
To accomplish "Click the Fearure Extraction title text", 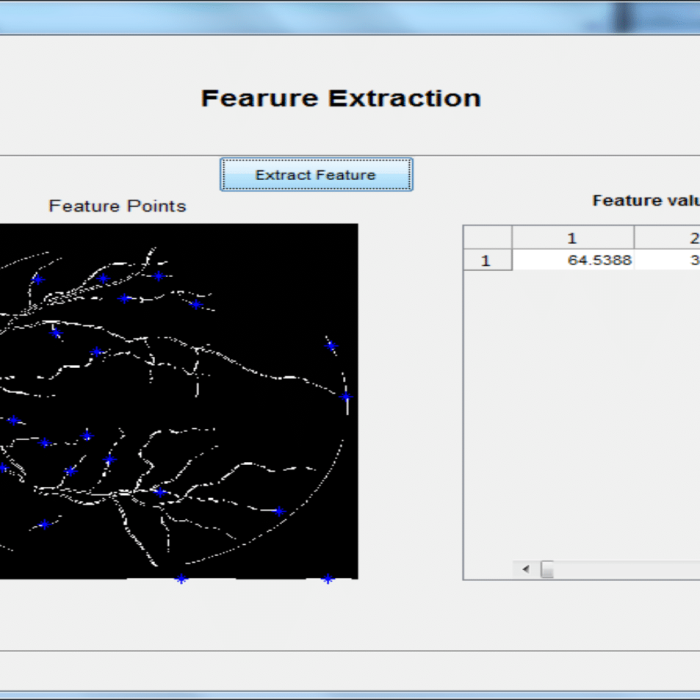I will (x=341, y=98).
